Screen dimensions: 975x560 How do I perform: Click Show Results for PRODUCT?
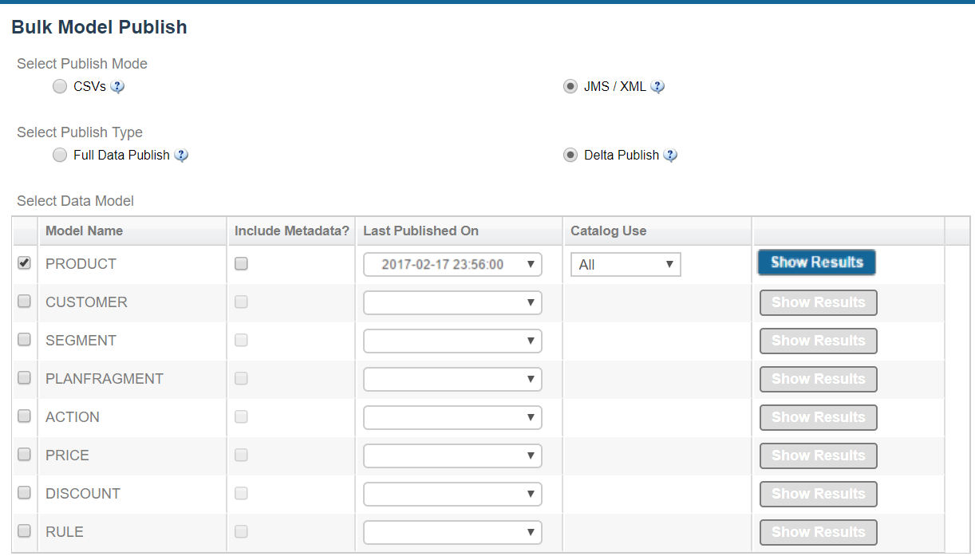point(816,262)
